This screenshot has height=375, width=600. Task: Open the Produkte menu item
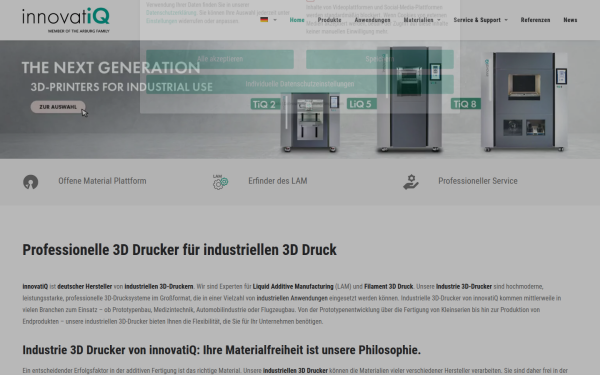pos(329,20)
